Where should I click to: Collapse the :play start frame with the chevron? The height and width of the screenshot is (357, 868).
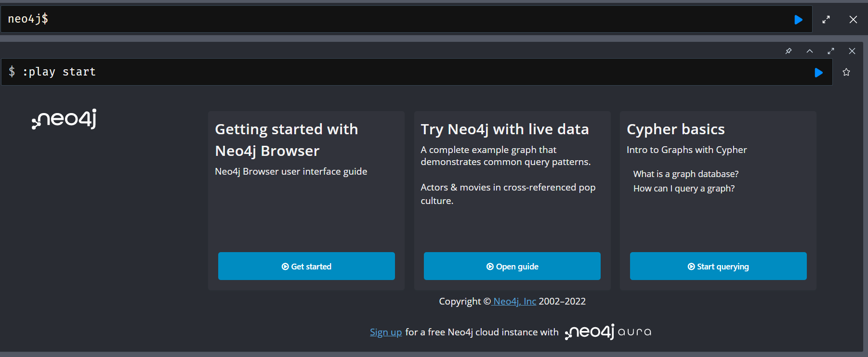click(x=810, y=51)
